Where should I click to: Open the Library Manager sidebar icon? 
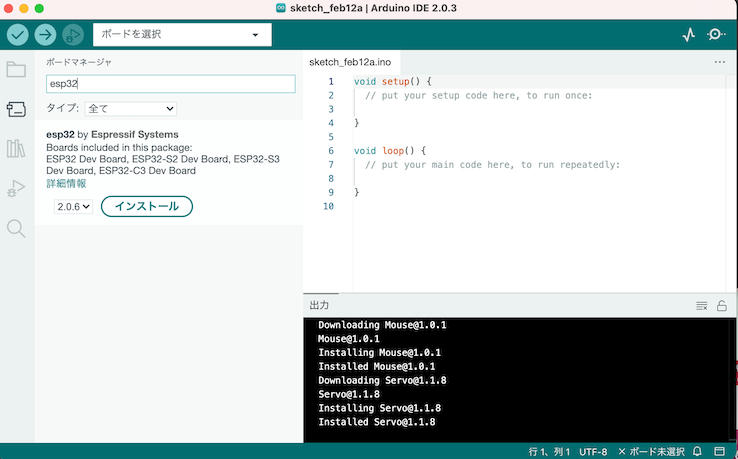coord(16,149)
